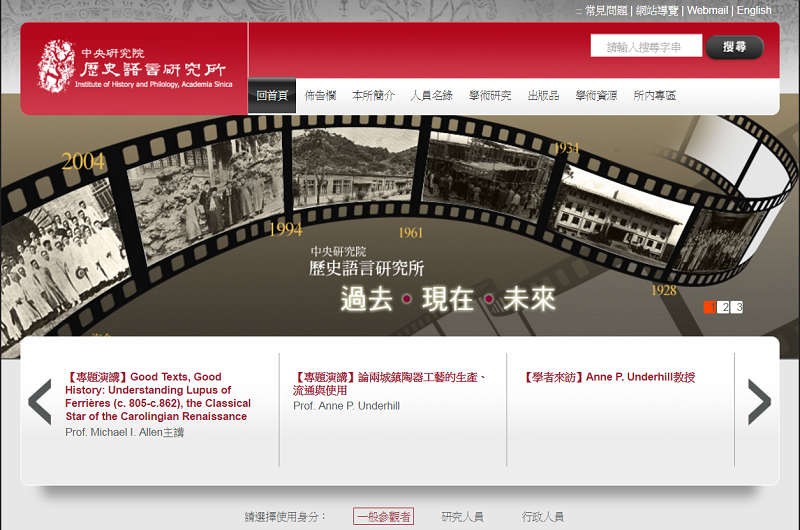This screenshot has height=530, width=800.
Task: Expand the 學術研究 navigation menu
Action: point(489,96)
